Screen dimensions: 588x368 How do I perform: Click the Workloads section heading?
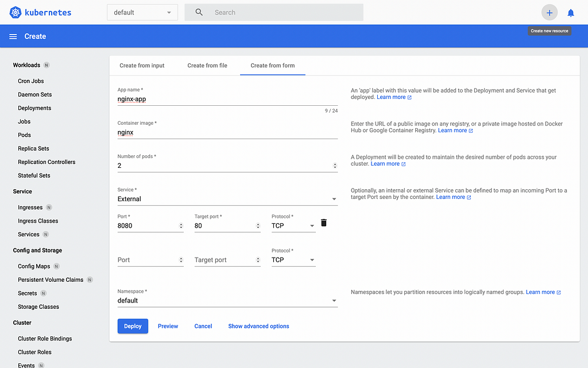click(x=26, y=66)
